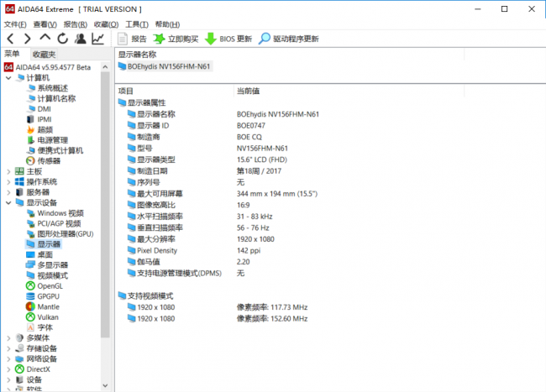Click the Refresh icon in toolbar
546x392 pixels.
coord(61,39)
